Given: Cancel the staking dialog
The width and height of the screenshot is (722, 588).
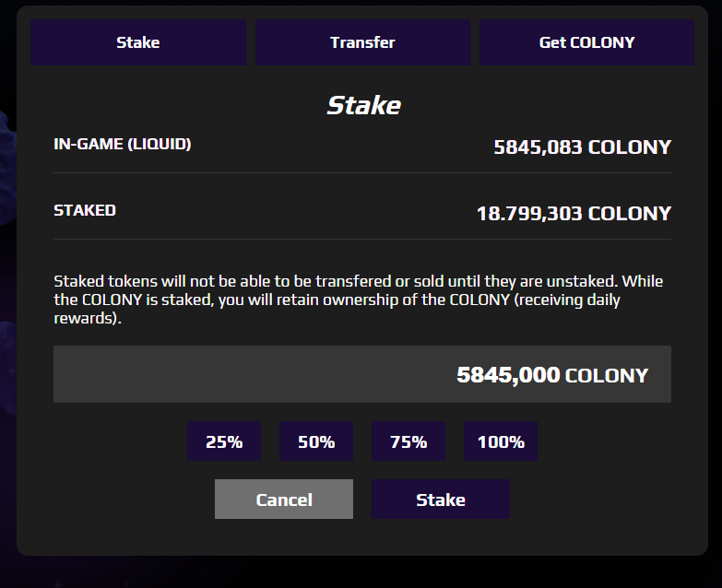Looking at the screenshot, I should coord(284,500).
